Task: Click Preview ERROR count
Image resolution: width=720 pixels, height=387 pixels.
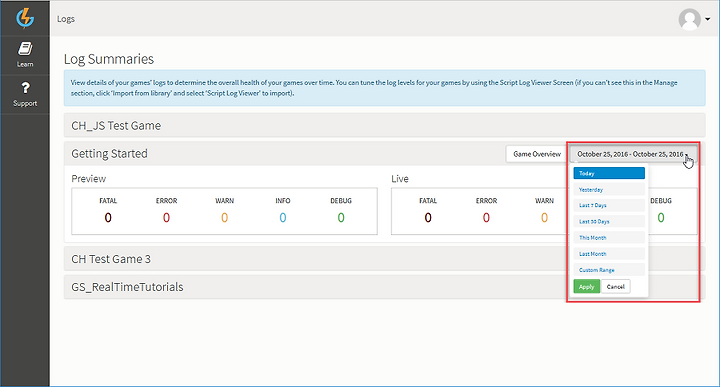Action: pyautogui.click(x=166, y=218)
